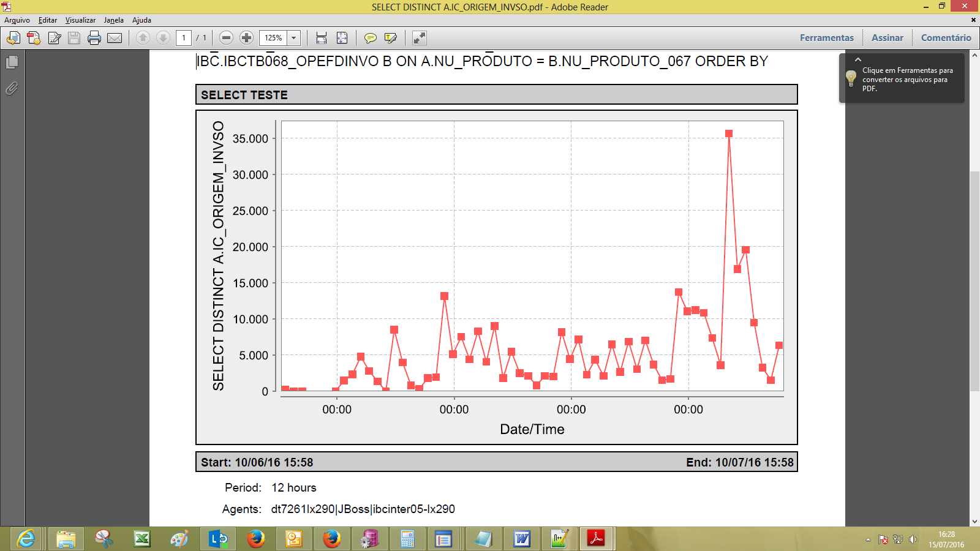
Task: Print the document
Action: pyautogui.click(x=94, y=38)
